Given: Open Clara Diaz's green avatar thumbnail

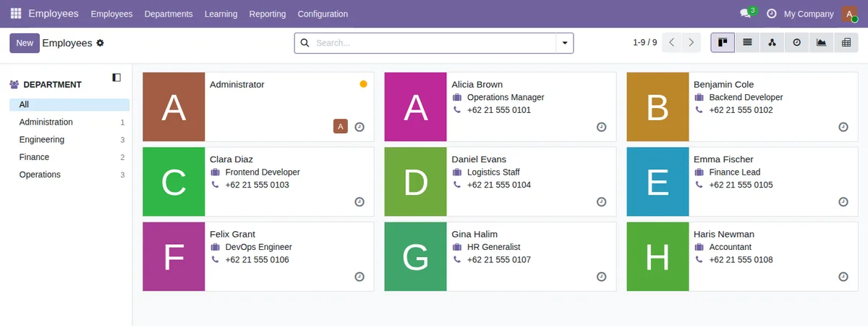Looking at the screenshot, I should (174, 181).
